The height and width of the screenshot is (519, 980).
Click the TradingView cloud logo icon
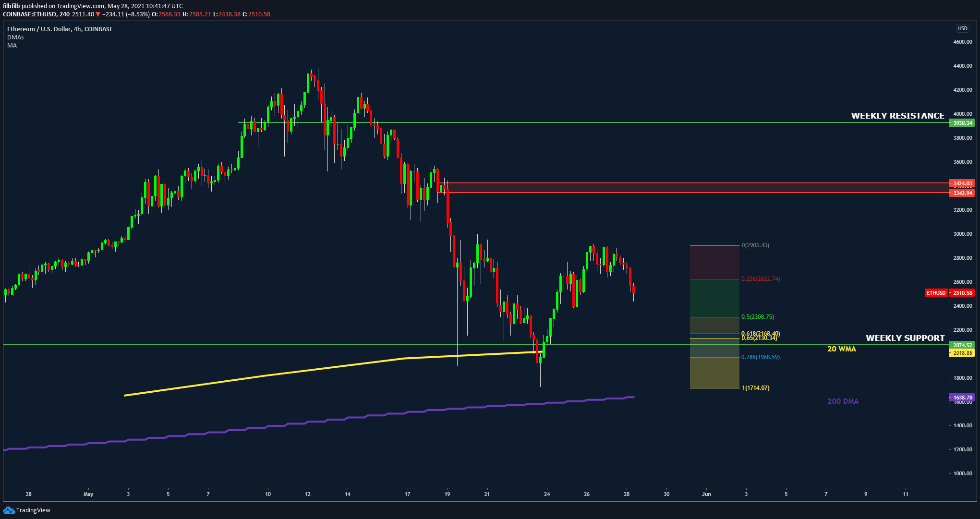pyautogui.click(x=9, y=510)
